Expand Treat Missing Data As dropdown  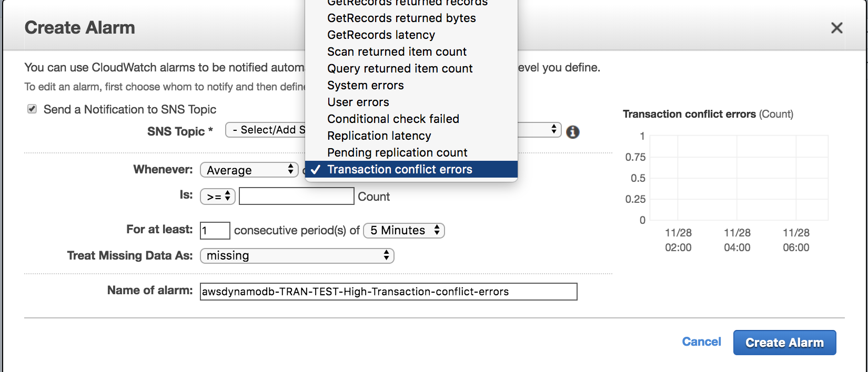pyautogui.click(x=297, y=255)
